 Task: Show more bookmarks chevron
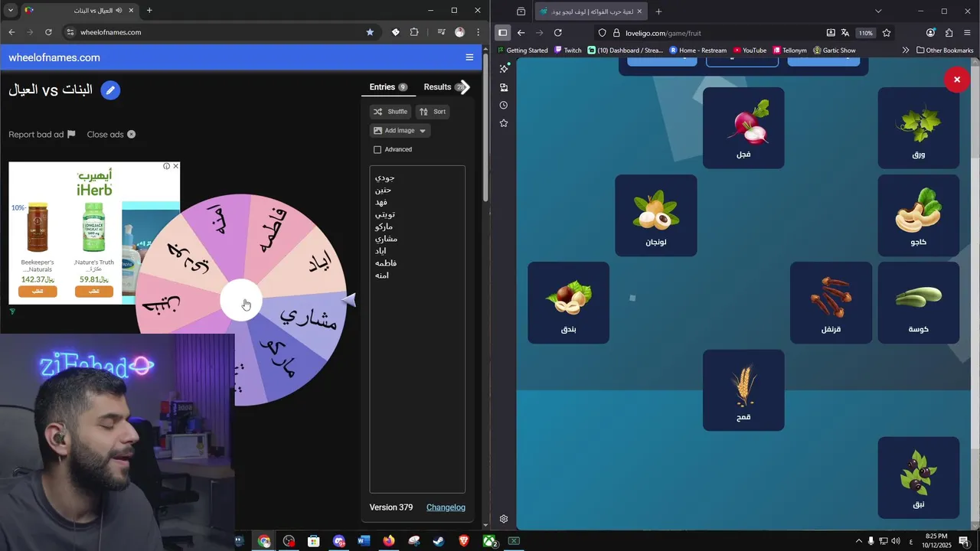point(906,51)
